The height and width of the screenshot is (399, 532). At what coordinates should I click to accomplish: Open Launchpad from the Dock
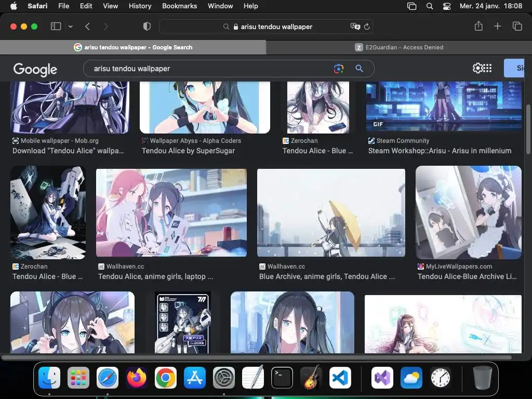pos(78,378)
